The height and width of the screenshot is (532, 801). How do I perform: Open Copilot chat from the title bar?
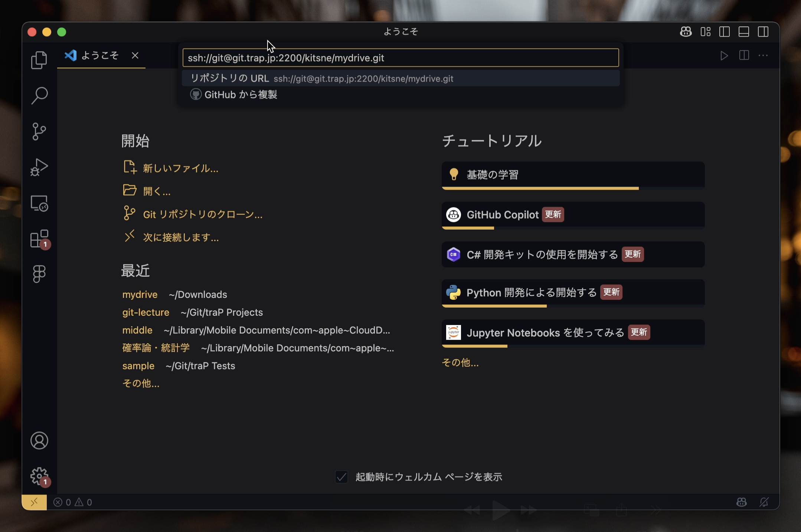[x=686, y=32]
